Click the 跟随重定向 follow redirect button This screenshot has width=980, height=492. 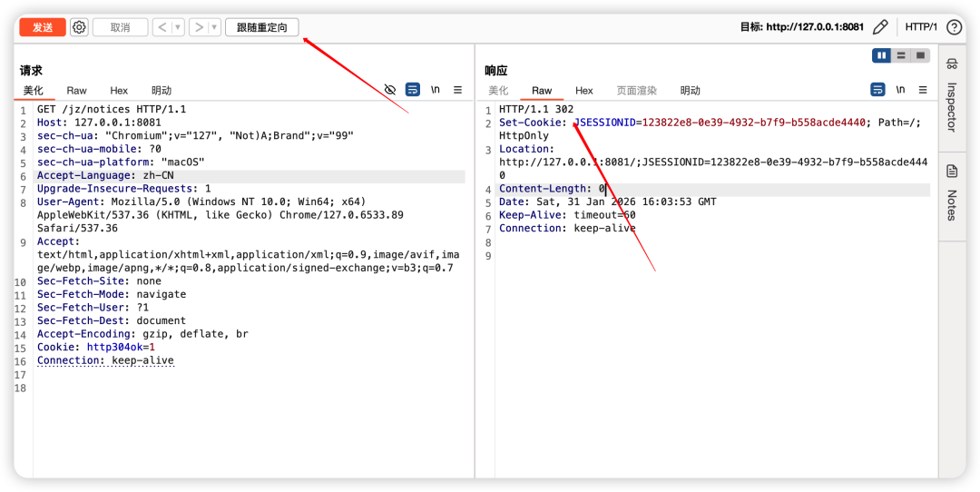click(261, 27)
